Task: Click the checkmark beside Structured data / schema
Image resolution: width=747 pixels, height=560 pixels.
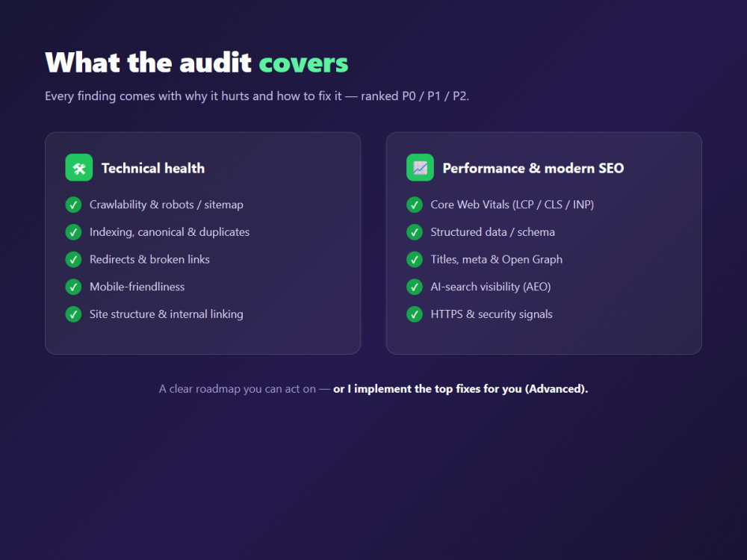Action: [x=415, y=232]
